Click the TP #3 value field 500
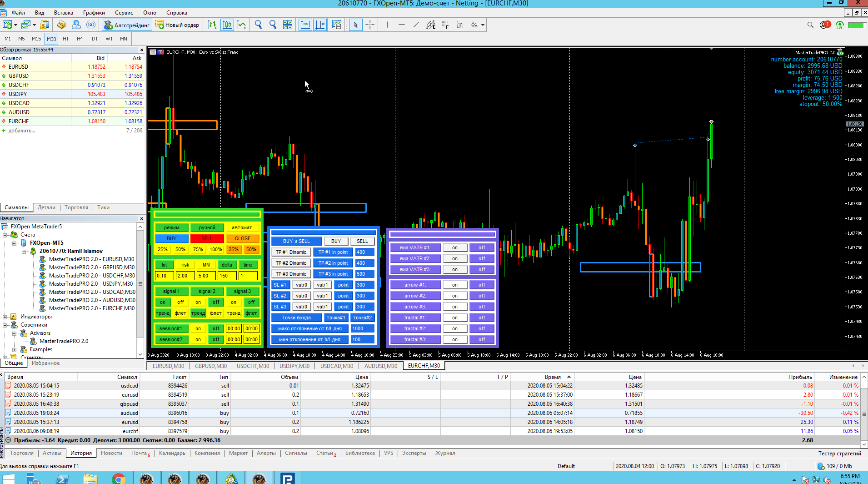 (x=365, y=274)
